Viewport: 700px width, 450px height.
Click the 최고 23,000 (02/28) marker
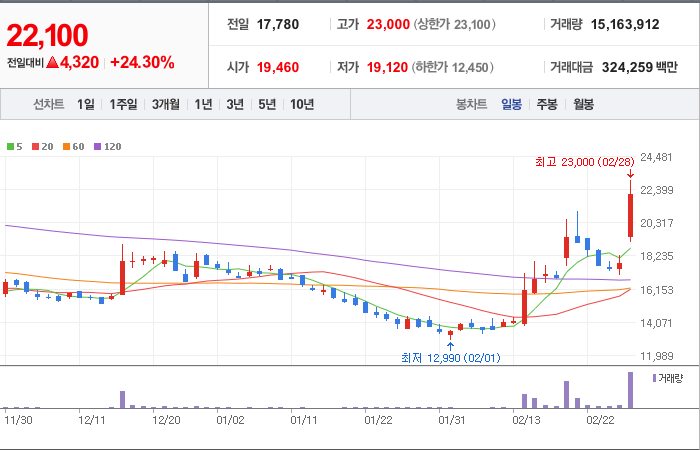584,162
